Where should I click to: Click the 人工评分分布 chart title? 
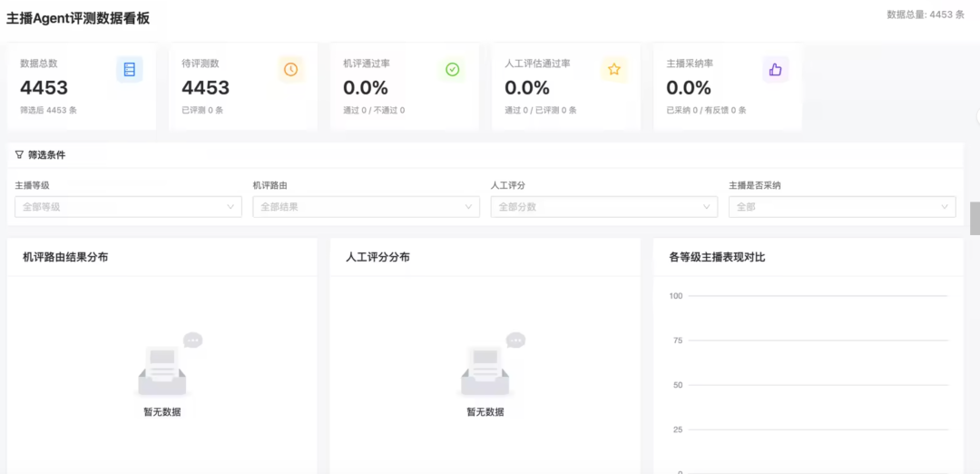[378, 257]
